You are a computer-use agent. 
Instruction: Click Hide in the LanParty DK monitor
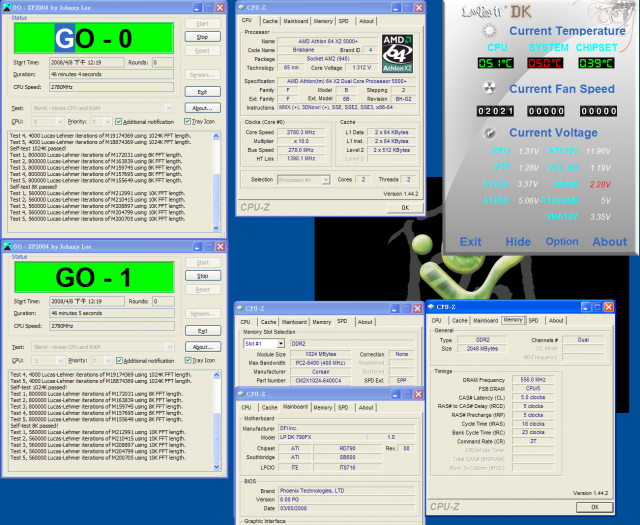pos(518,242)
